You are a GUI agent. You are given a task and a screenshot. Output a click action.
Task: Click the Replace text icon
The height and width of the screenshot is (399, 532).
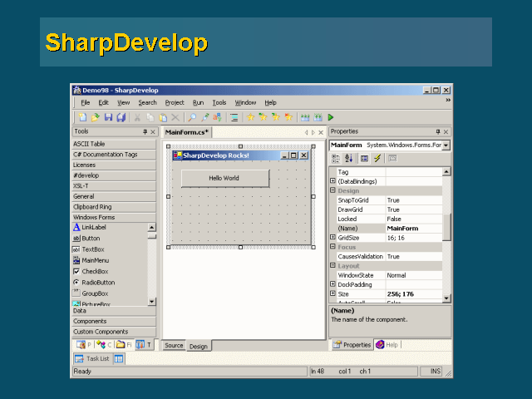(217, 117)
